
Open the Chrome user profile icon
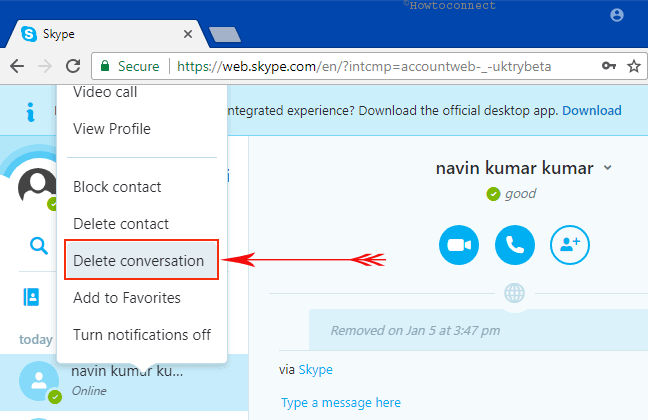(x=617, y=15)
